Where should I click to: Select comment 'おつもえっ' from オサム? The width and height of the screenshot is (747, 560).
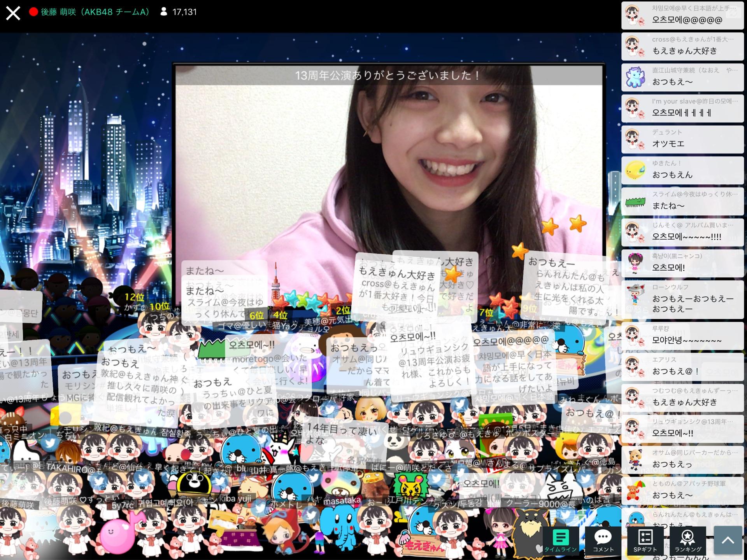point(682,460)
